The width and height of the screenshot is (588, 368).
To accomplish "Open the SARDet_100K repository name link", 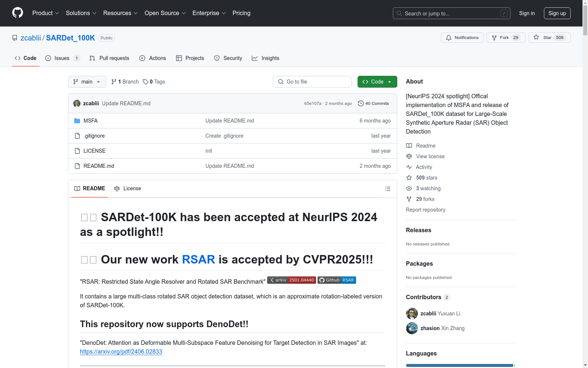I will click(x=71, y=38).
